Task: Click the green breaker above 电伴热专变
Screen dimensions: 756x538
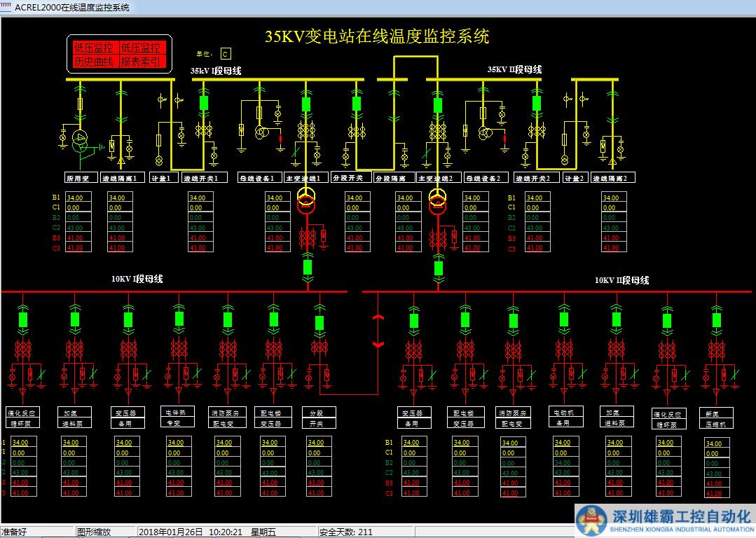Action: [179, 319]
